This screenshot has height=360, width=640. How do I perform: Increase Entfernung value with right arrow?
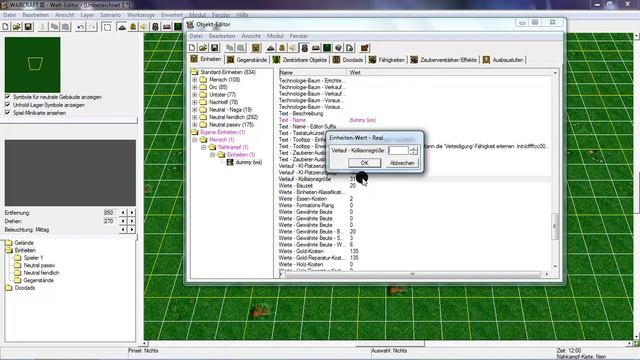coord(132,213)
